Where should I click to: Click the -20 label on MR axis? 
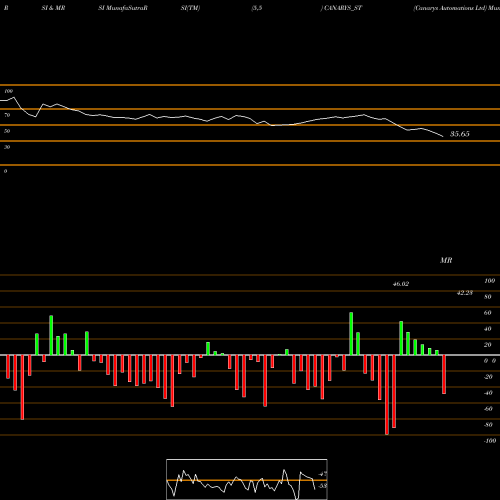pyautogui.click(x=488, y=377)
